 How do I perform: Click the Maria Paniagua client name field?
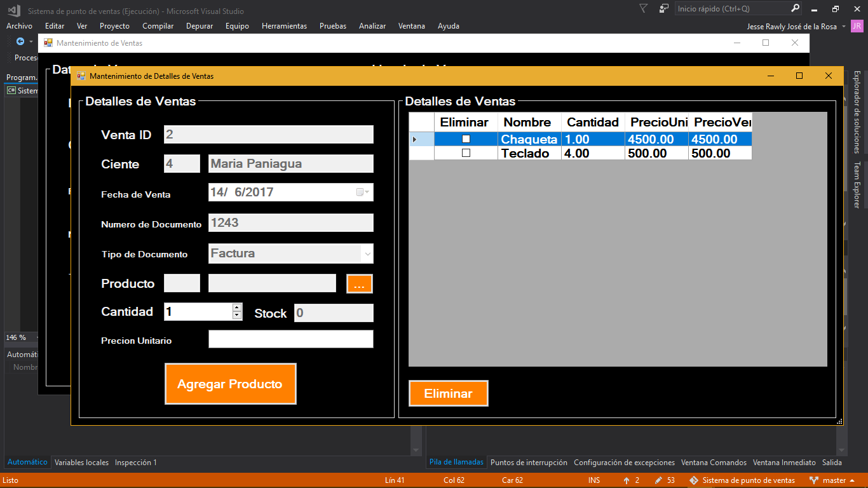pos(291,163)
